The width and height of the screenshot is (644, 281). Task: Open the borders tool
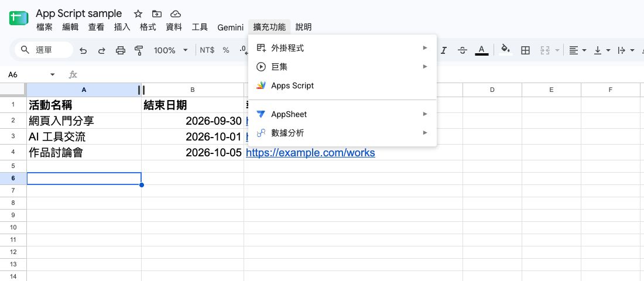(x=525, y=50)
